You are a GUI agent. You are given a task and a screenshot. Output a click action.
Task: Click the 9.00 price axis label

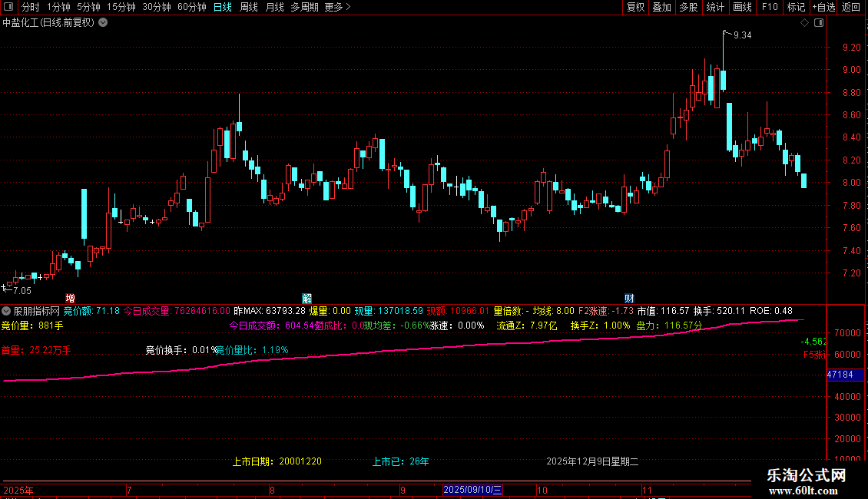pos(851,70)
